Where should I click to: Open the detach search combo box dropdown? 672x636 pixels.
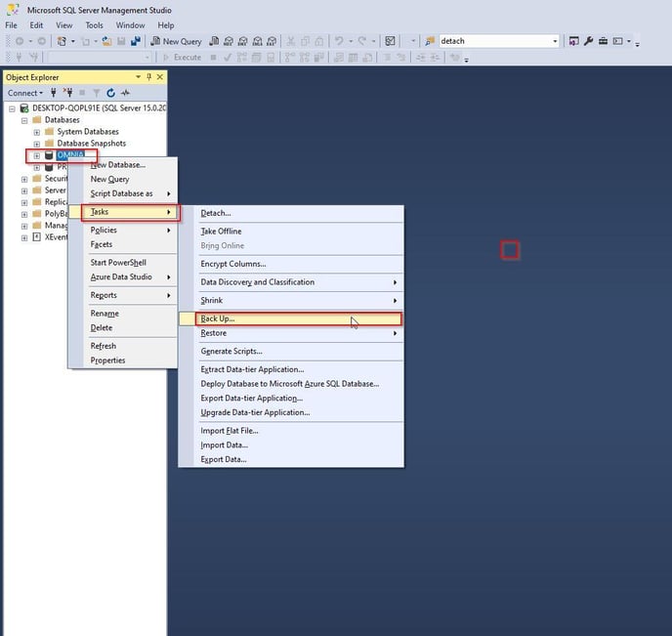click(x=555, y=41)
